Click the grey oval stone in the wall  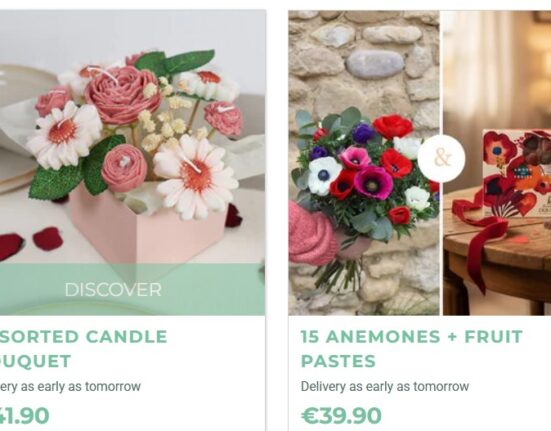click(375, 65)
